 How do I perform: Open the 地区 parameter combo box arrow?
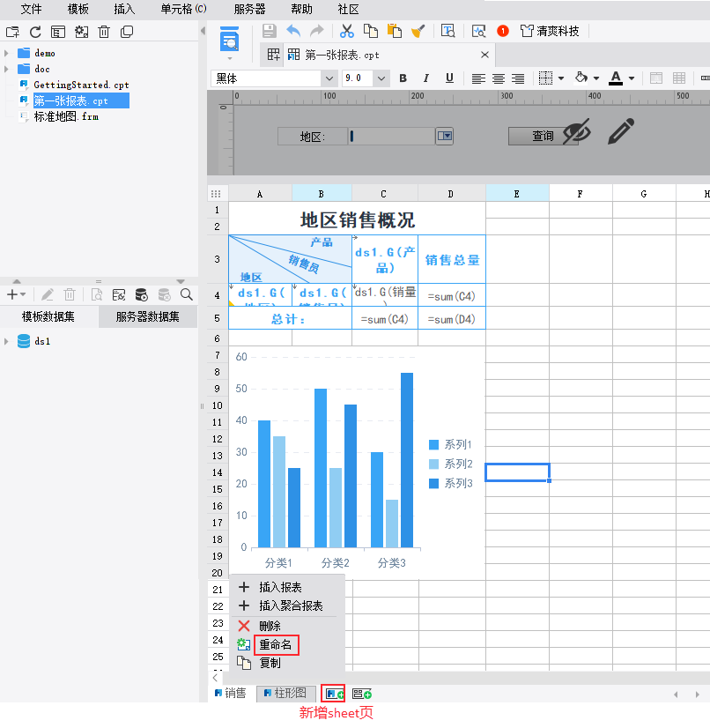tap(445, 136)
